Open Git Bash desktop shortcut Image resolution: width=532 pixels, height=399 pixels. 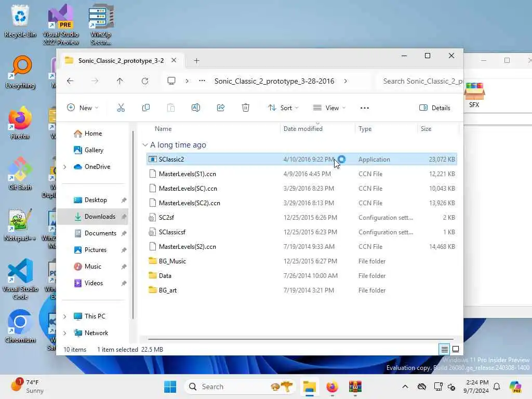tap(20, 174)
